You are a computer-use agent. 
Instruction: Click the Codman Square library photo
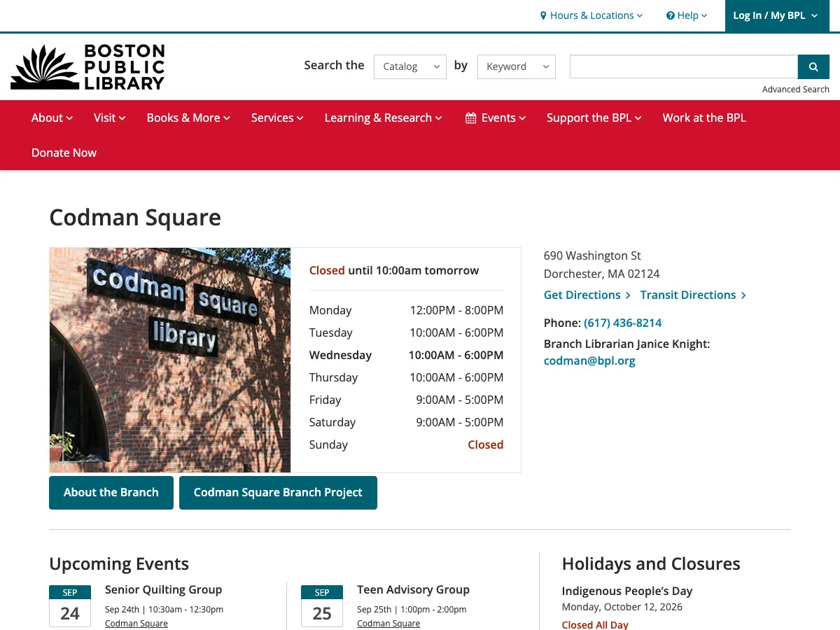tap(170, 360)
